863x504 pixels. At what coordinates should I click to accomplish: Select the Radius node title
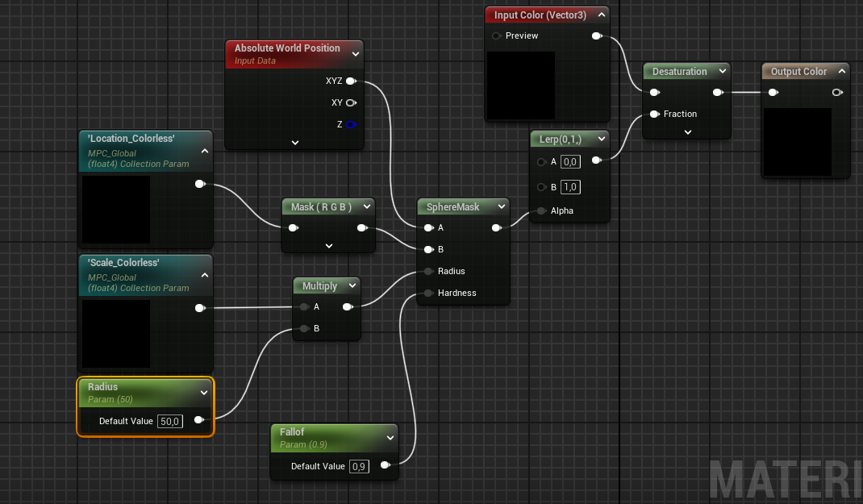[x=103, y=387]
